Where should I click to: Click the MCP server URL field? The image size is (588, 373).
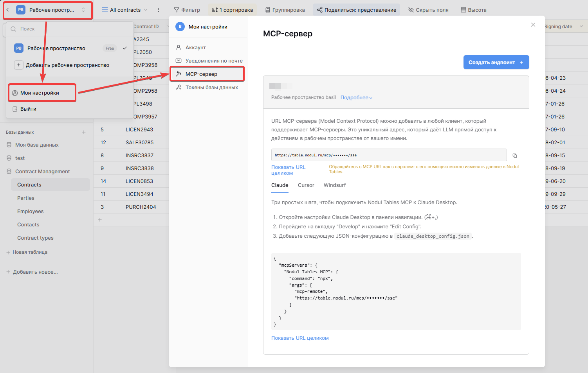[x=389, y=155]
